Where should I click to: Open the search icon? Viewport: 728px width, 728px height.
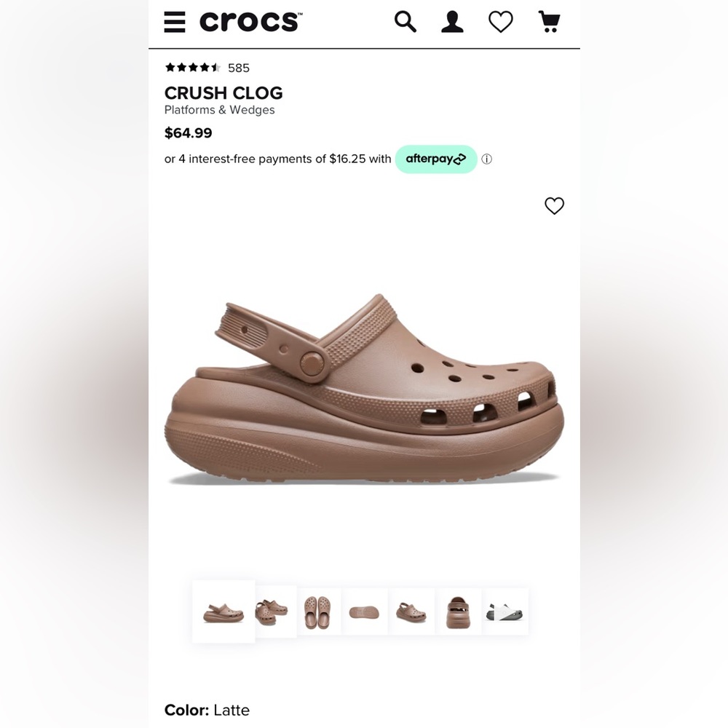coord(405,22)
